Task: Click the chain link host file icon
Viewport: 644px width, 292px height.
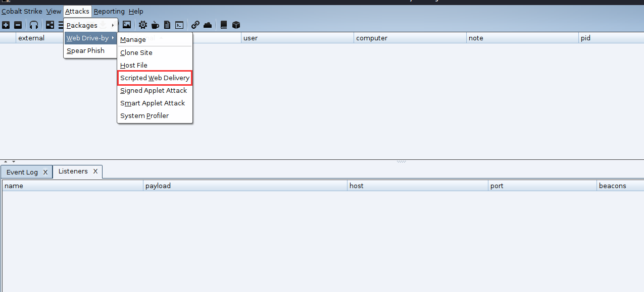Action: click(x=195, y=25)
